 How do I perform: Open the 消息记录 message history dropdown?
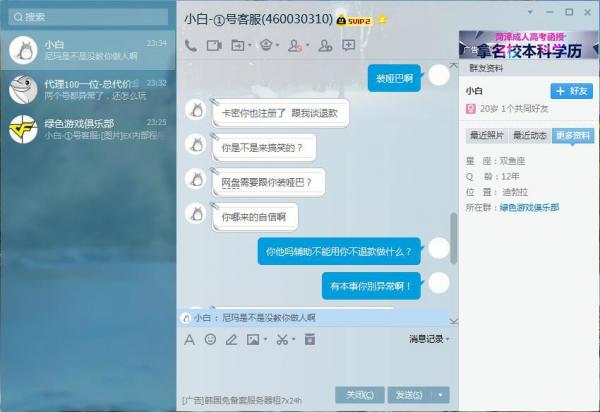[429, 339]
